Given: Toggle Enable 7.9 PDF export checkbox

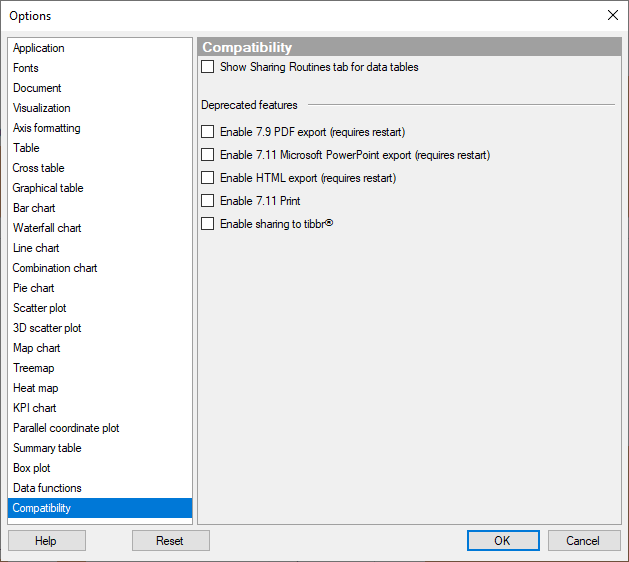Looking at the screenshot, I should pos(208,131).
